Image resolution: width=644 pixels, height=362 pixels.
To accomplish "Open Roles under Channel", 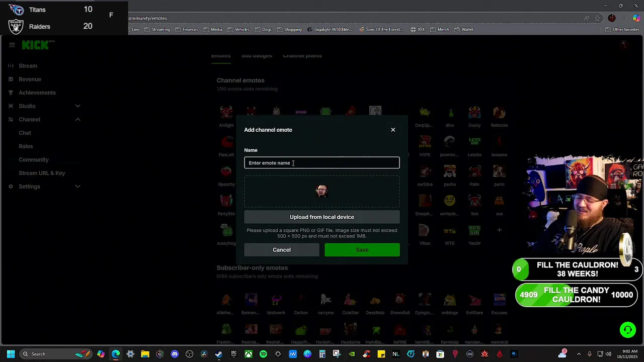I will coord(26,146).
